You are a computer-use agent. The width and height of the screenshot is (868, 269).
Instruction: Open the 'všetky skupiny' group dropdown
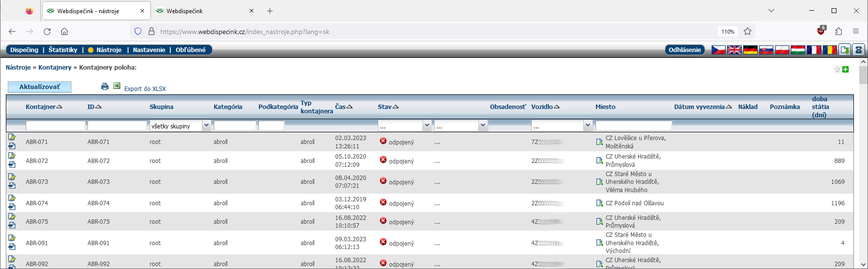tap(180, 126)
